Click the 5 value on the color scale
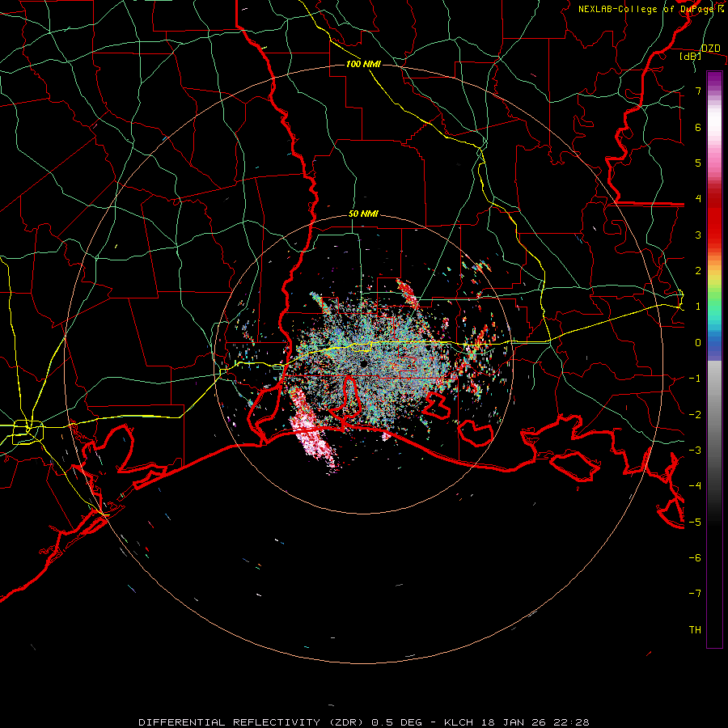The height and width of the screenshot is (728, 728). click(x=698, y=163)
